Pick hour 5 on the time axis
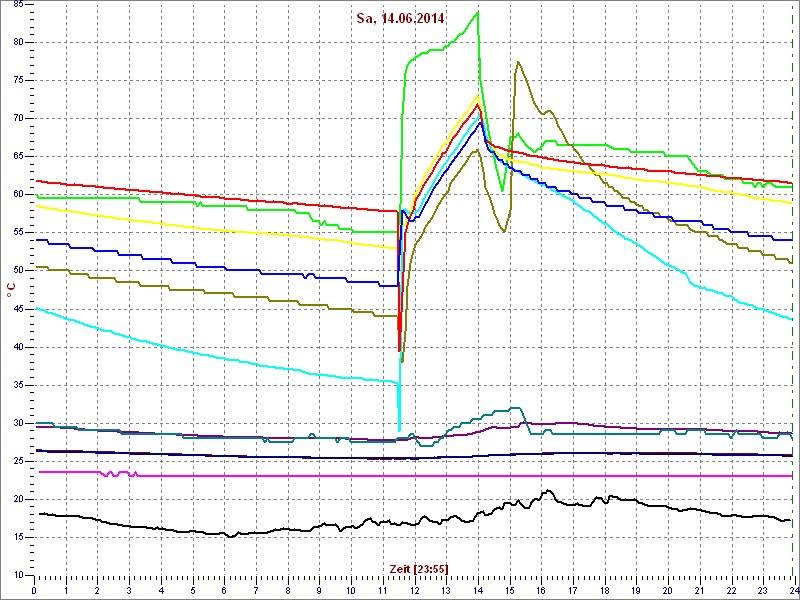800x600 pixels. click(x=193, y=591)
